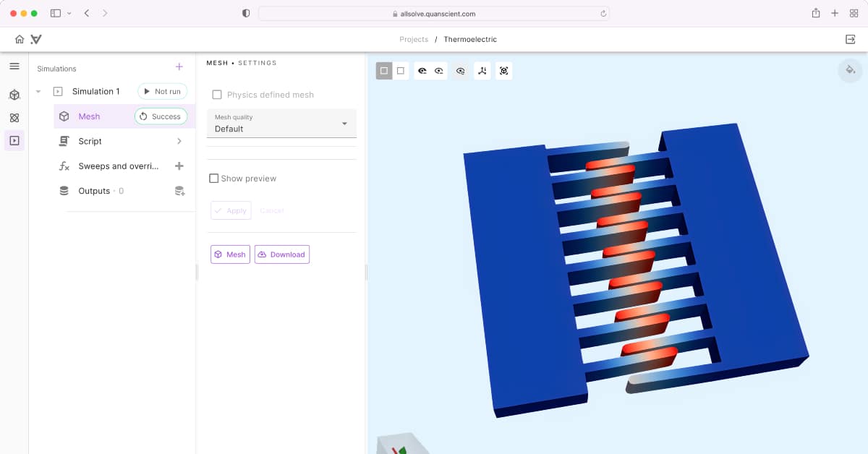Collapse the Simulation 1 tree arrow
The height and width of the screenshot is (454, 868).
(x=38, y=92)
